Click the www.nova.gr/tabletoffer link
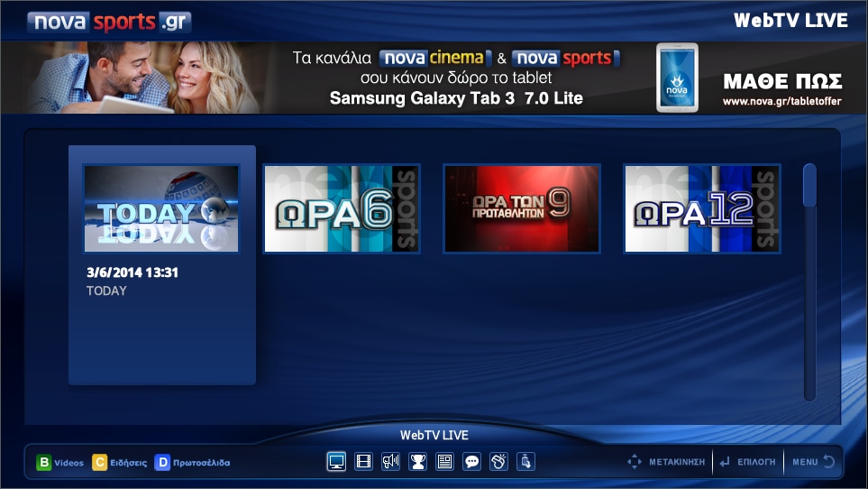Viewport: 868px width, 489px height. (781, 101)
